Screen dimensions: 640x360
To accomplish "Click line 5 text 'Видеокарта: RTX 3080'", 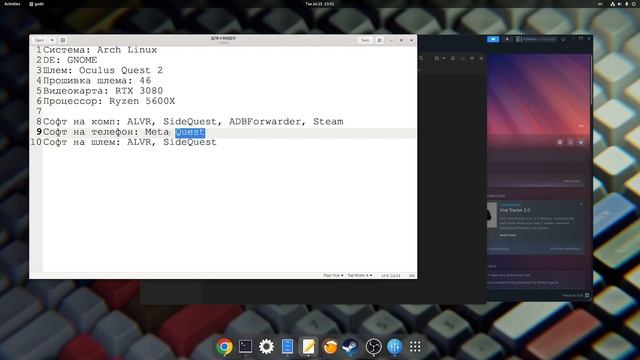I will (x=103, y=91).
